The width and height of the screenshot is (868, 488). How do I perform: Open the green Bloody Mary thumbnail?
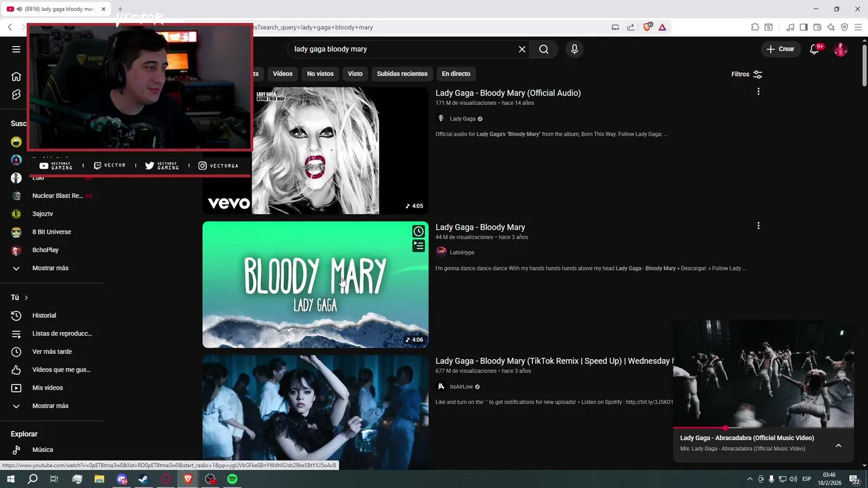coord(315,285)
